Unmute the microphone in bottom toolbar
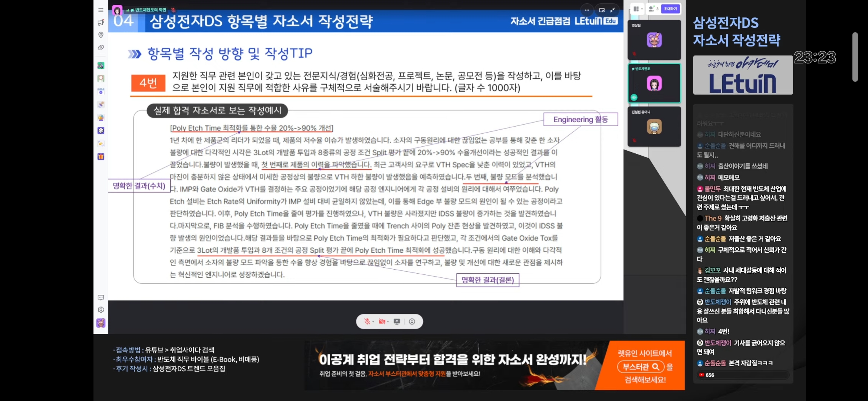This screenshot has width=868, height=401. pos(367,322)
